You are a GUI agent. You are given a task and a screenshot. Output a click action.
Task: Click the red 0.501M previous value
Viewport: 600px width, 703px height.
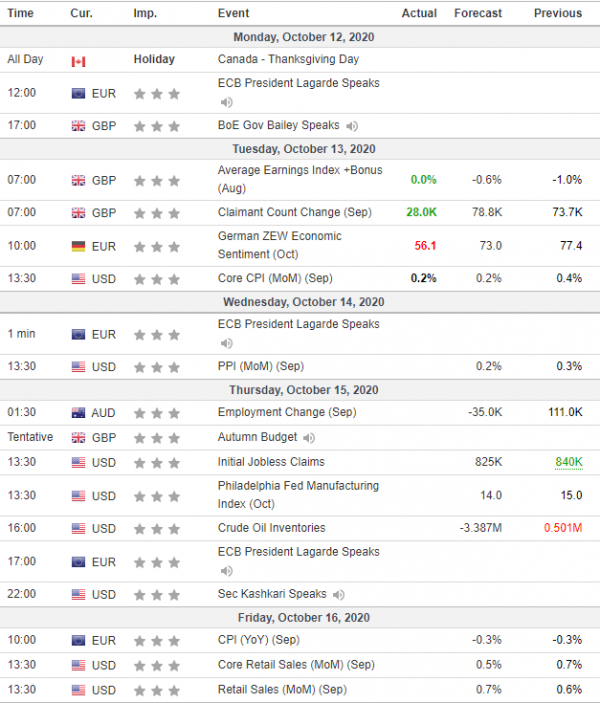point(563,528)
